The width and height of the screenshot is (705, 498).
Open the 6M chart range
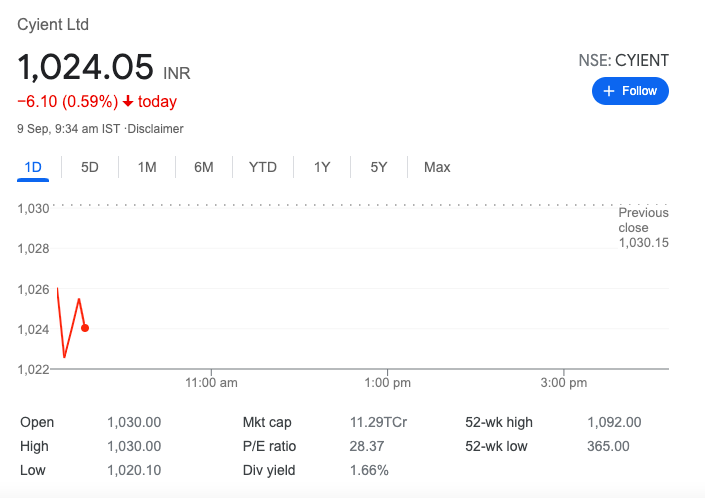point(204,167)
